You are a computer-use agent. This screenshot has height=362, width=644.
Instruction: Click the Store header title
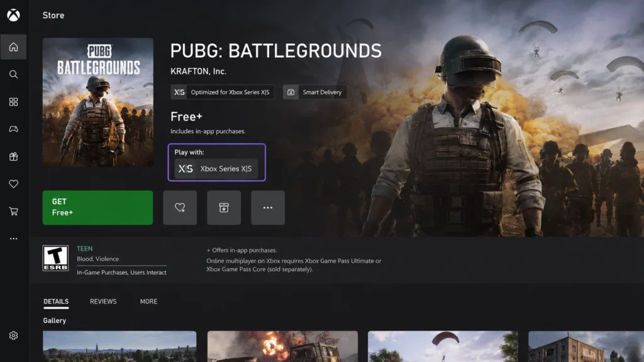coord(53,15)
